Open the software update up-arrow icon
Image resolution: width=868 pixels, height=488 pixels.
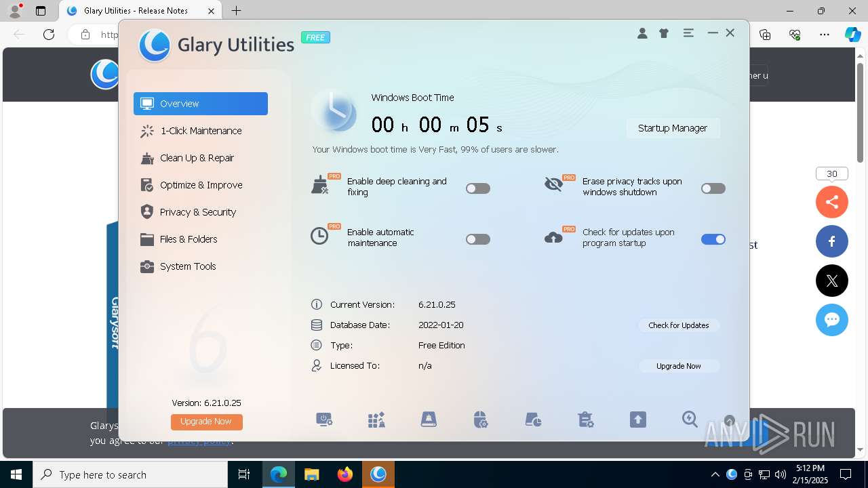pos(637,420)
